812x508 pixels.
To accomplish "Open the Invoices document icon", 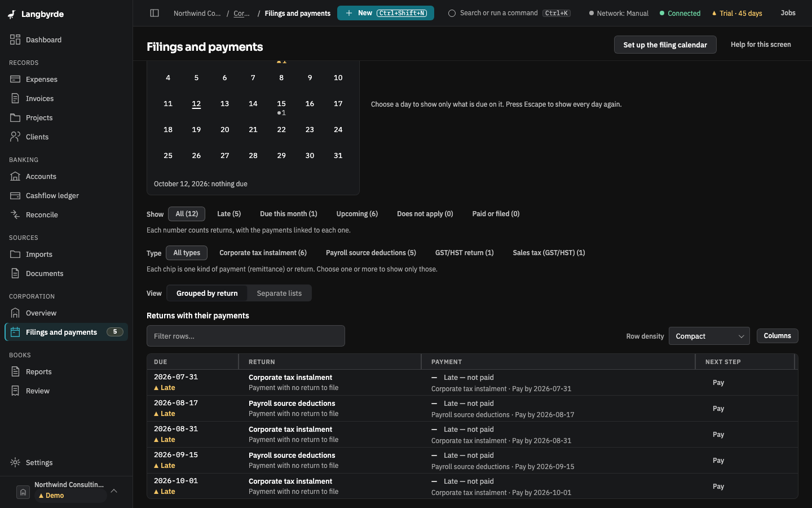I will (15, 98).
